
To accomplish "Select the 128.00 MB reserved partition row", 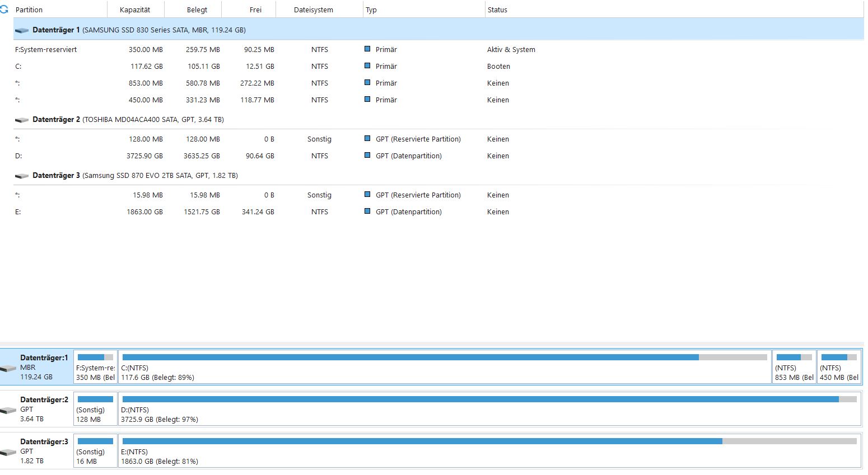I will click(x=438, y=139).
